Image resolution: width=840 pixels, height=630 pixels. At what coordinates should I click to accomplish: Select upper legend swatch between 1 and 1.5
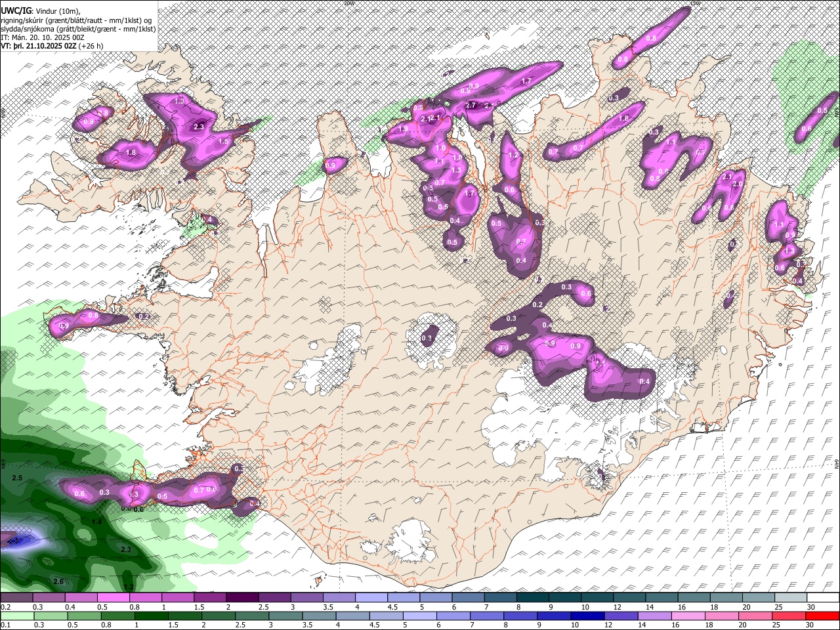177,598
